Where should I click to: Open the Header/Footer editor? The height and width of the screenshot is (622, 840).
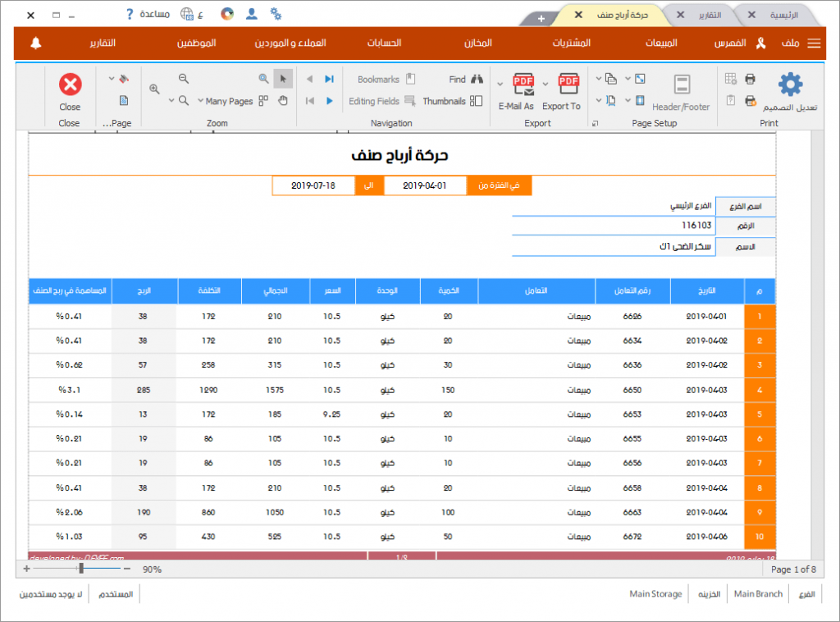click(681, 92)
